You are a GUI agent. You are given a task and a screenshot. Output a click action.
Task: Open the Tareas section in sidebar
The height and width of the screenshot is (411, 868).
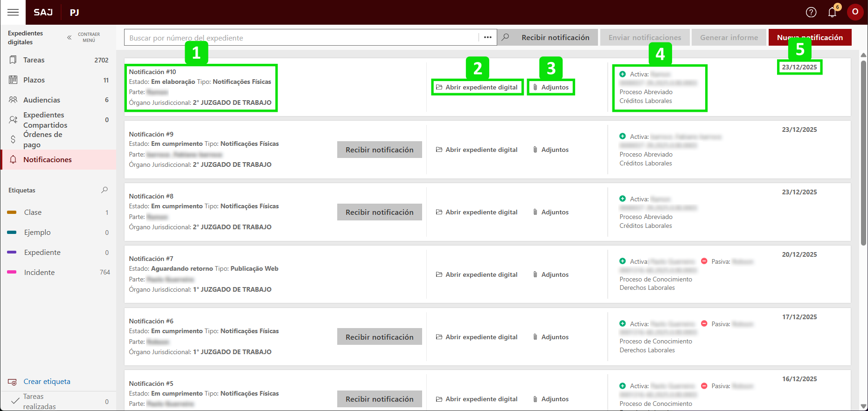click(34, 60)
